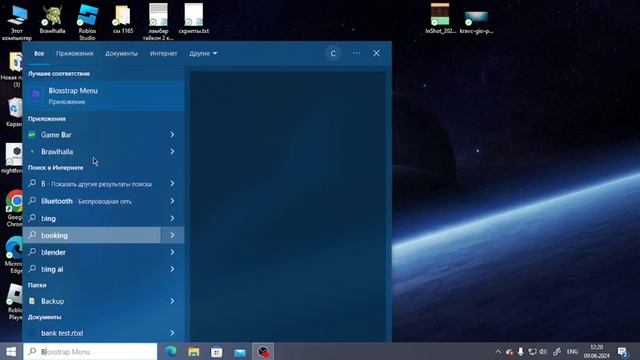This screenshot has width=640, height=360.
Task: Search the web for bing ai
Action: (x=92, y=269)
